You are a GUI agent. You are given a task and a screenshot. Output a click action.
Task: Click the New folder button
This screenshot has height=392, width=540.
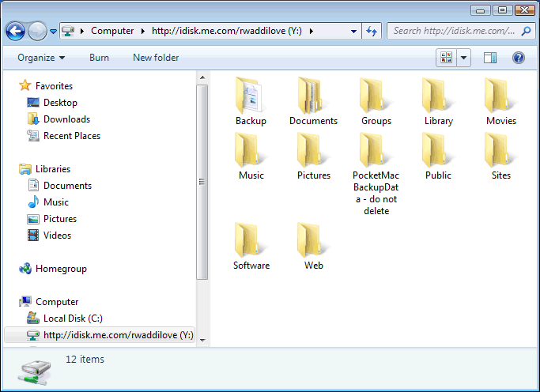156,58
